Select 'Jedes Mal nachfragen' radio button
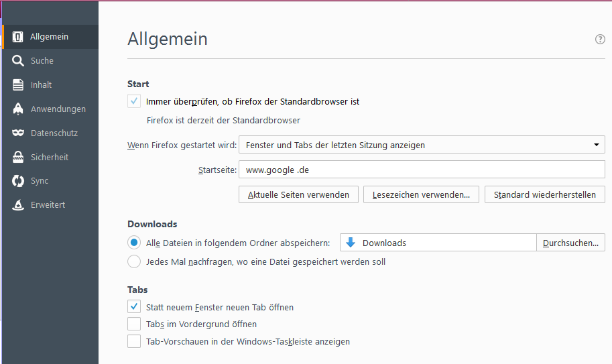612x364 pixels. [134, 261]
